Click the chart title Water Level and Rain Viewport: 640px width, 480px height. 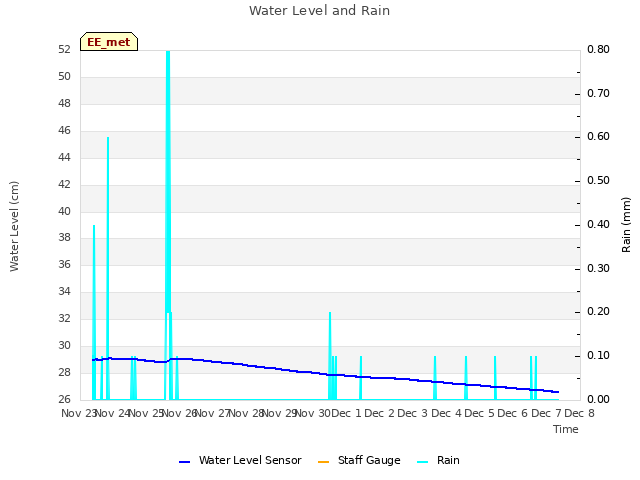[x=320, y=10]
